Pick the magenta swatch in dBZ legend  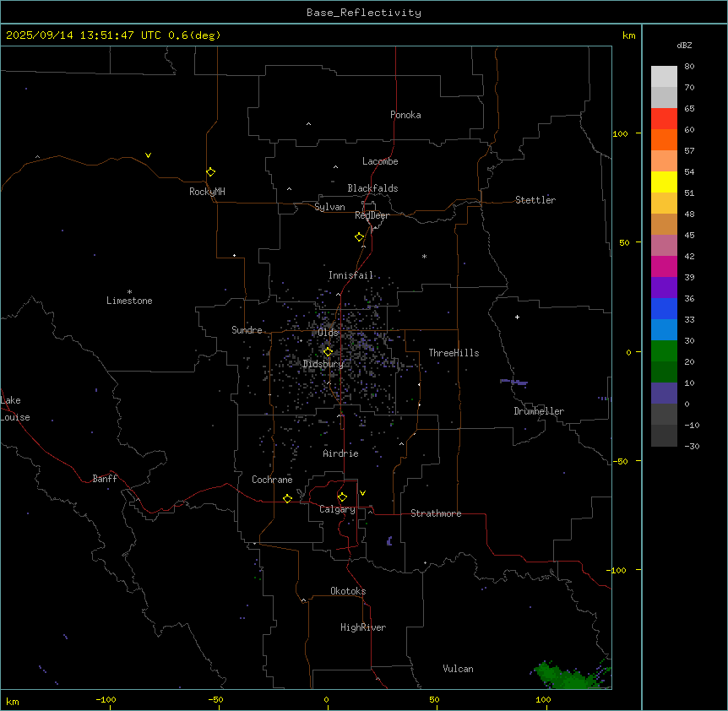[x=664, y=266]
